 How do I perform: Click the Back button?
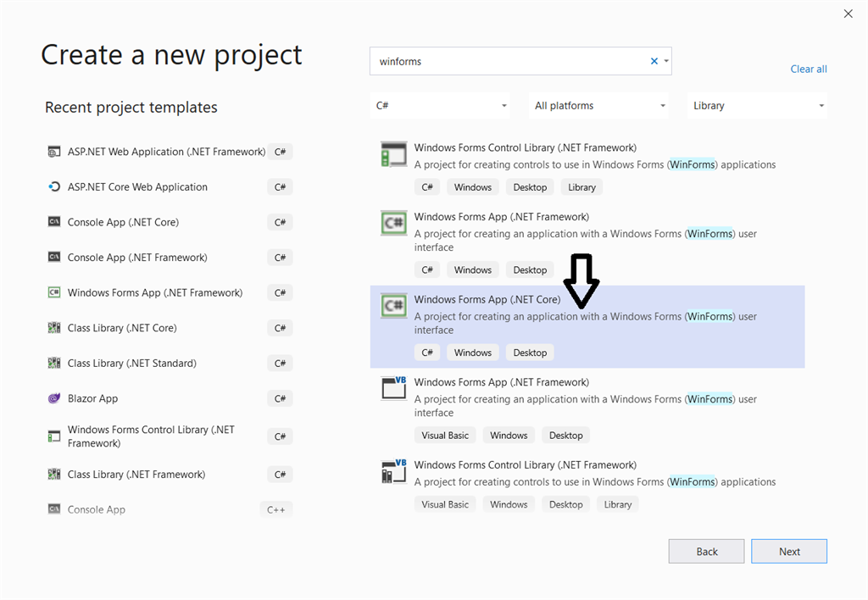(706, 552)
